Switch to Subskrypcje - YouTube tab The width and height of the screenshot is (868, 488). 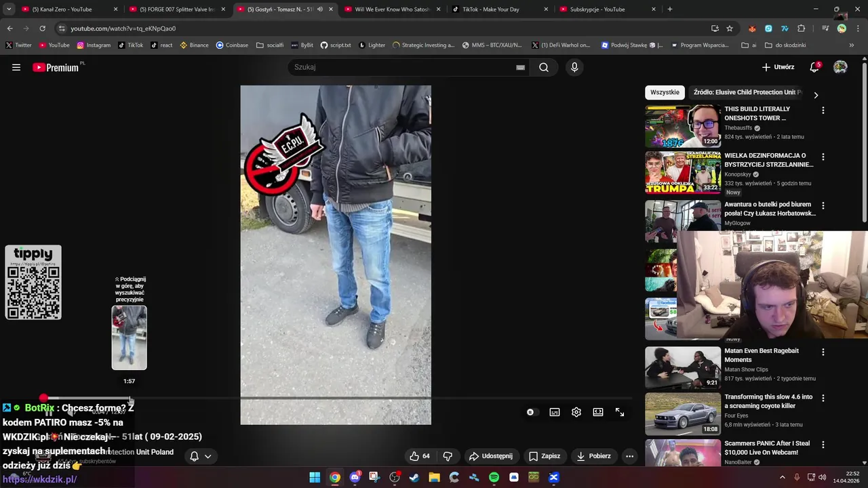(x=608, y=9)
